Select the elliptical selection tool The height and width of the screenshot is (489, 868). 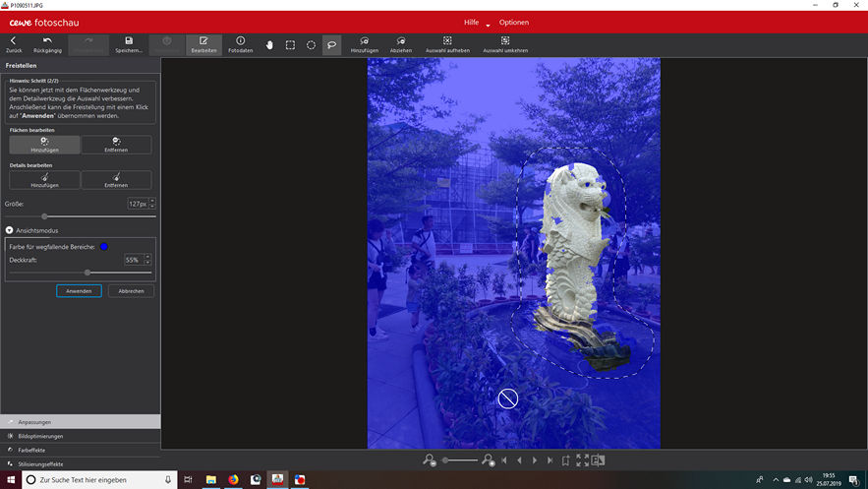click(311, 44)
